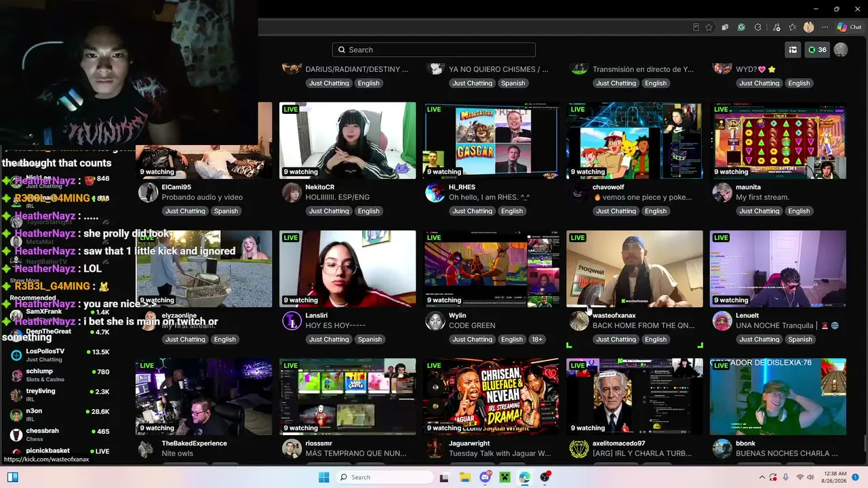Select picnickbasket in recommended sidebar

[x=60, y=451]
